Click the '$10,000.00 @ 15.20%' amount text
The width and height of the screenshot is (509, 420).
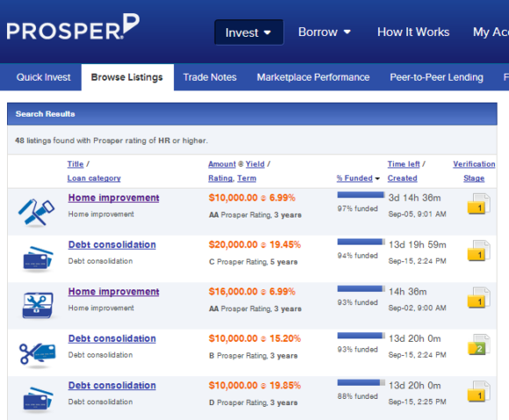coord(254,338)
